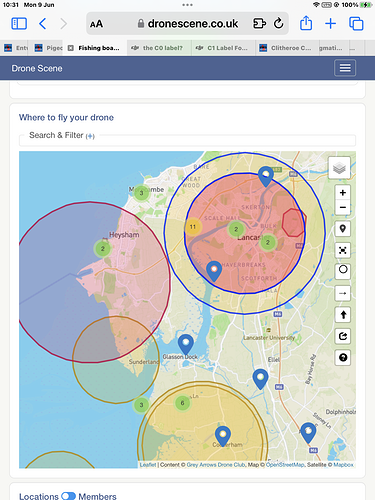Zoom in using the map plus button
375x500 pixels.
(x=343, y=193)
